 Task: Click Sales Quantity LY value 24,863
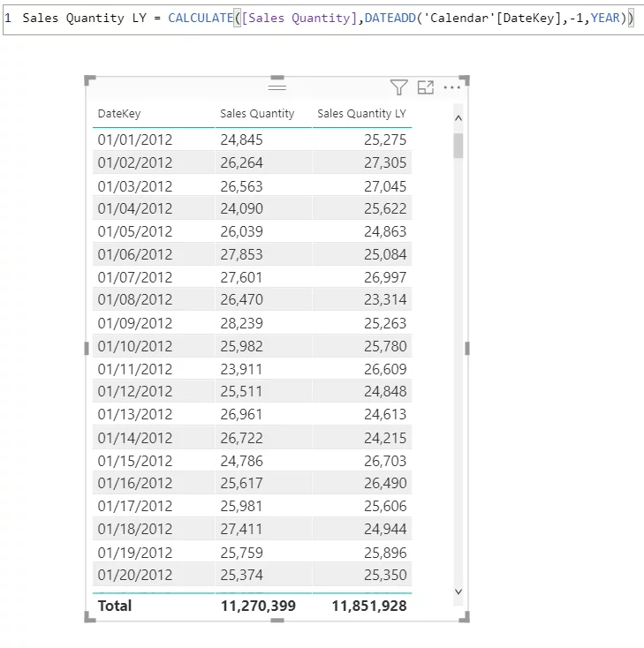(385, 231)
